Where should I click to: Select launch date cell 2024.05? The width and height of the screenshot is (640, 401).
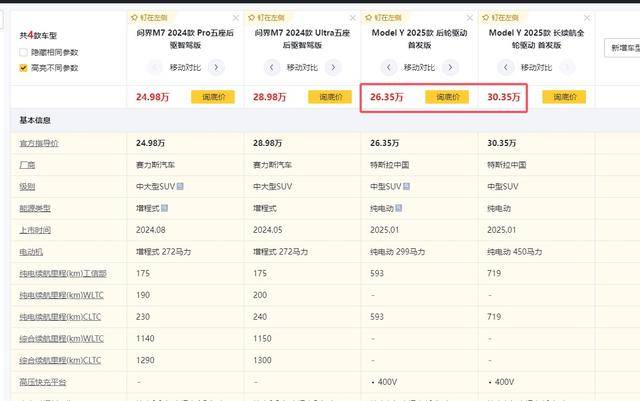(x=268, y=230)
